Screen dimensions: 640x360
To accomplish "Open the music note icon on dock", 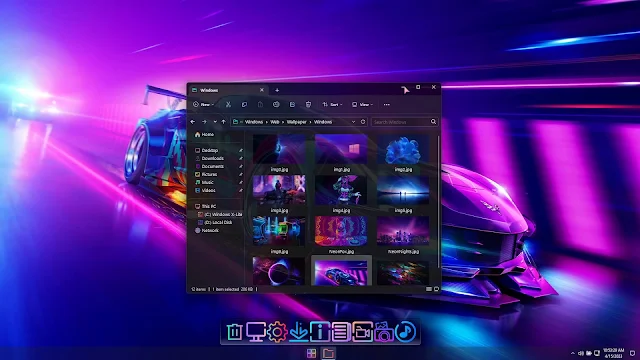I will 405,331.
